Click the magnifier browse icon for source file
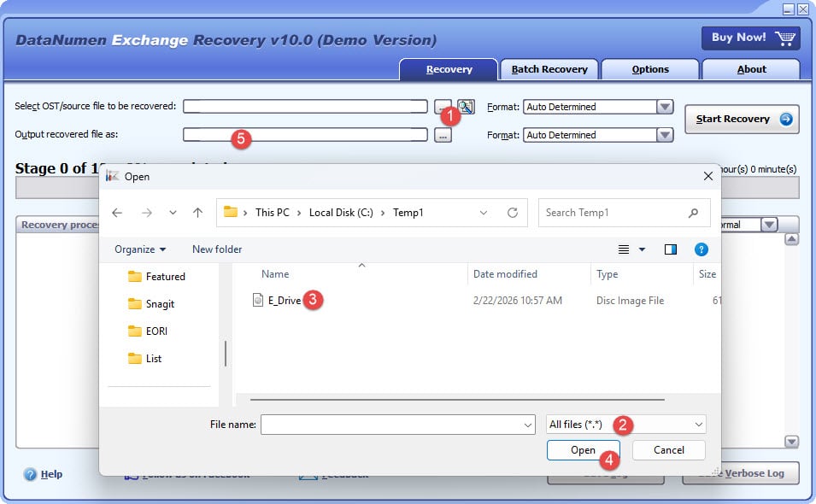The image size is (816, 504). 465,106
